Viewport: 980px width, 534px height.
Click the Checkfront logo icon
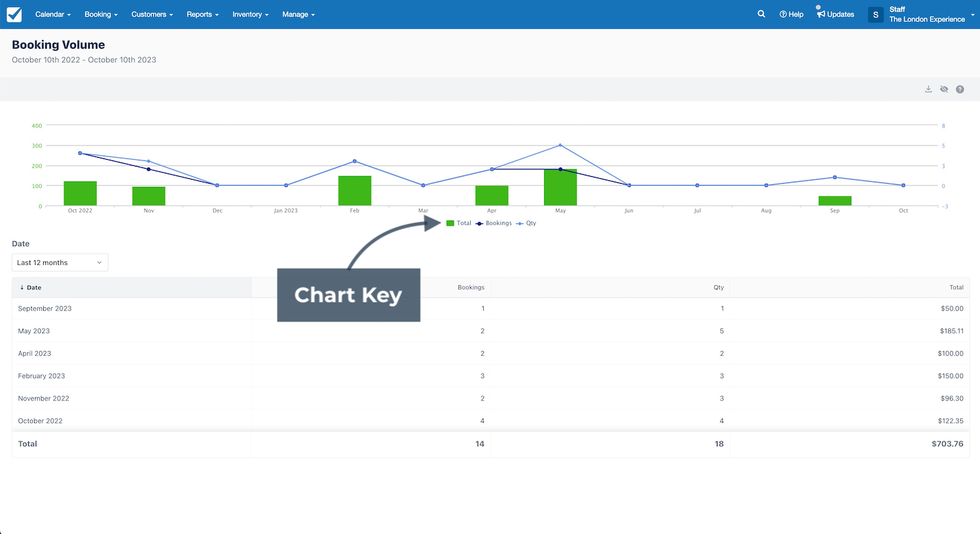pos(14,14)
